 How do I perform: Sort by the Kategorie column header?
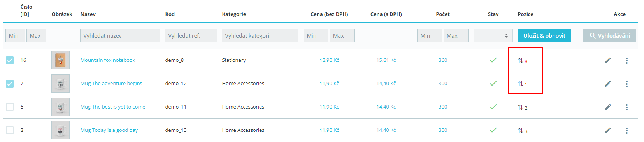(x=234, y=14)
